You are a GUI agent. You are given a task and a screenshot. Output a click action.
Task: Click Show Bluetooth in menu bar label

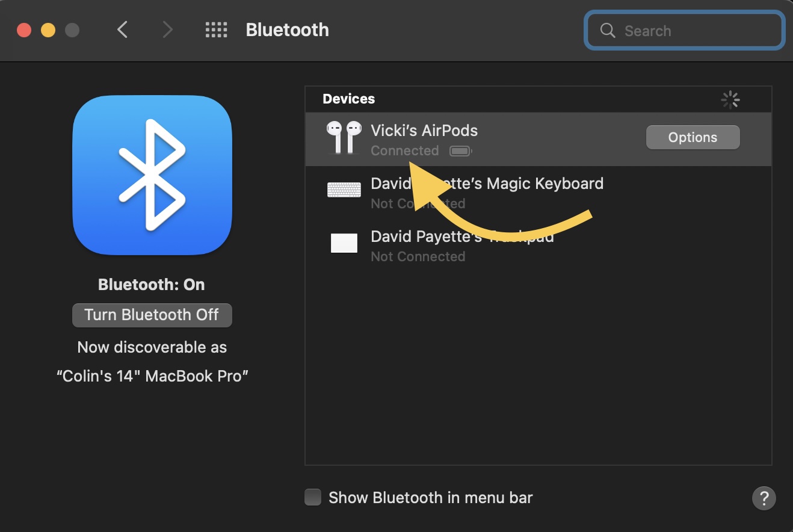pos(431,498)
